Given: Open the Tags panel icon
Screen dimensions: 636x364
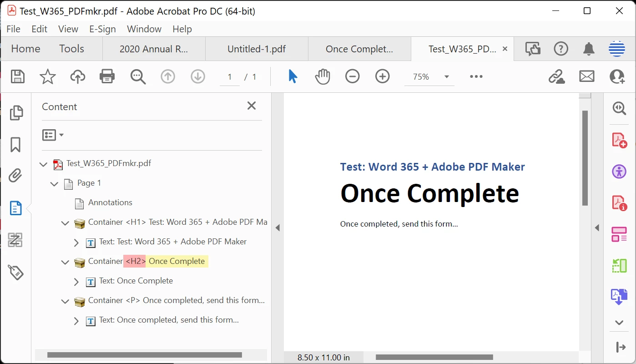Looking at the screenshot, I should (x=15, y=272).
